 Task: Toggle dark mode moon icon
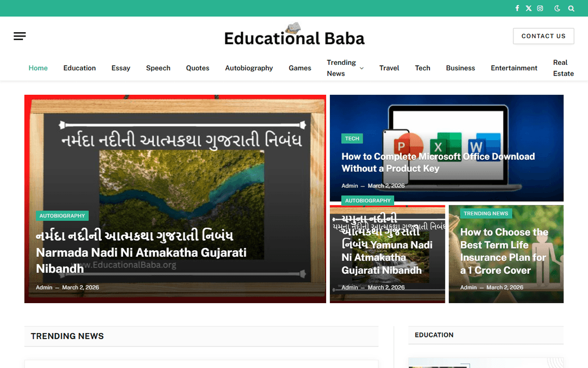tap(558, 8)
